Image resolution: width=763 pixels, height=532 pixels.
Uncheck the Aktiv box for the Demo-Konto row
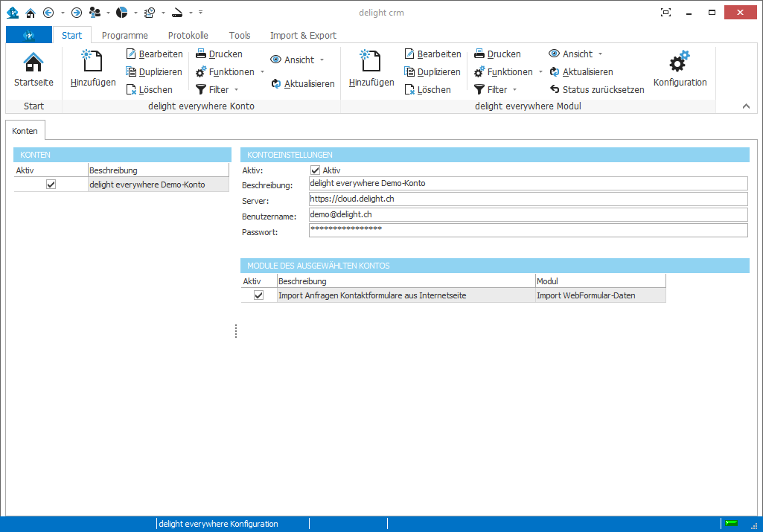tap(50, 184)
